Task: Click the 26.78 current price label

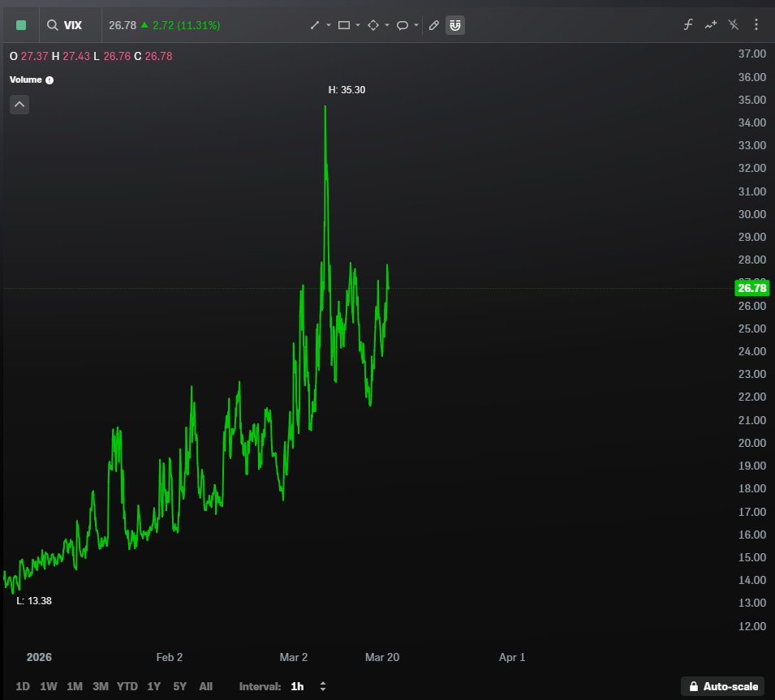Action: coord(751,288)
